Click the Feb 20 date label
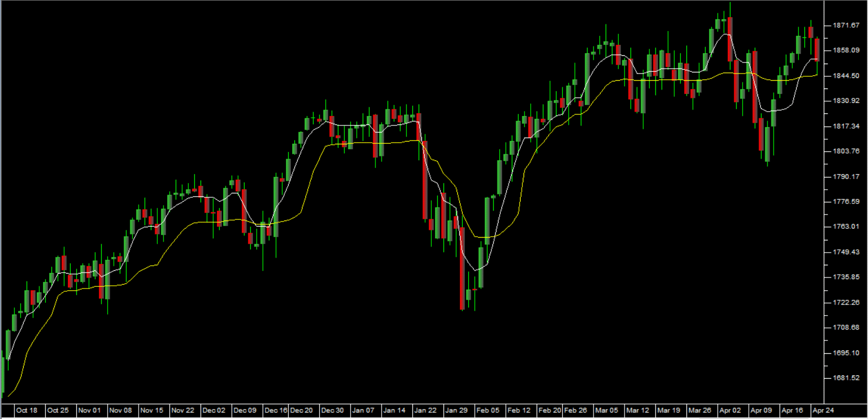Viewport: 868px width, 419px height. tap(550, 410)
